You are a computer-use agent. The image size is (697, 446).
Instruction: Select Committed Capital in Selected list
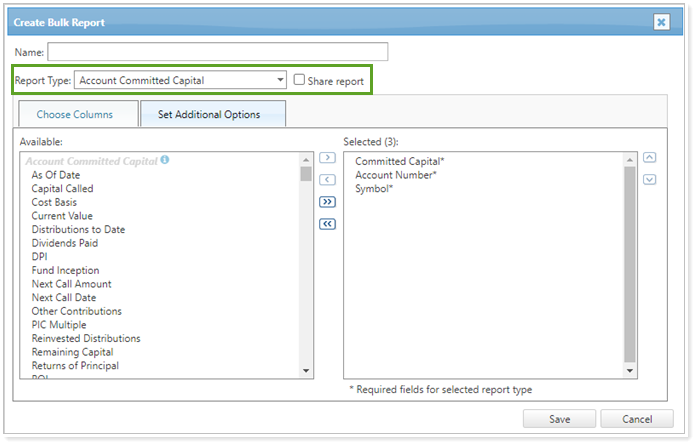point(399,161)
